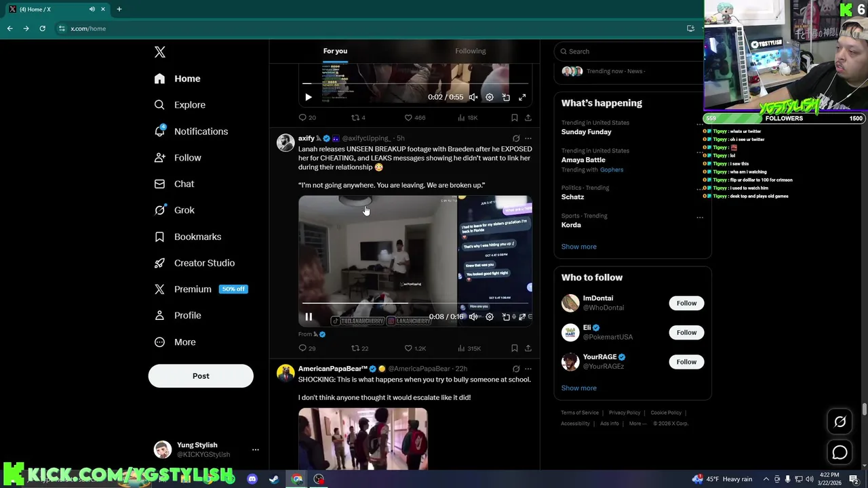Open AmericanPapaBear post more options
Image resolution: width=868 pixels, height=488 pixels.
click(528, 369)
